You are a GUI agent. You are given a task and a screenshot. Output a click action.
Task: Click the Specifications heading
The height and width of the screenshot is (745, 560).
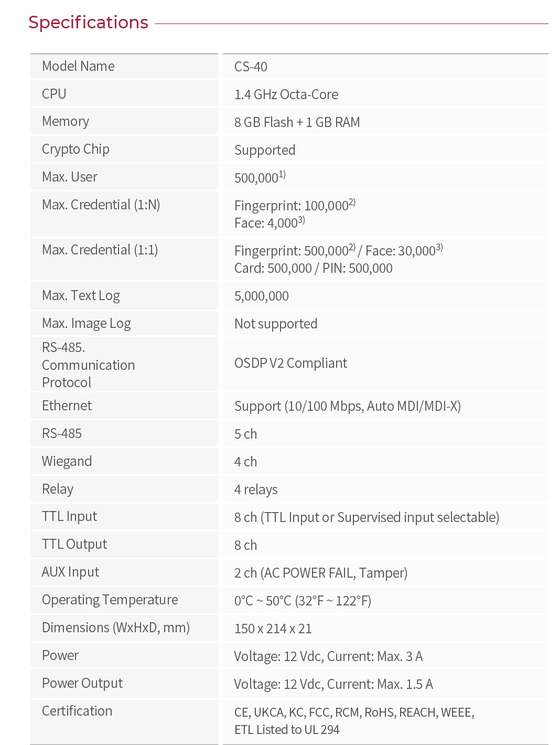(x=88, y=23)
